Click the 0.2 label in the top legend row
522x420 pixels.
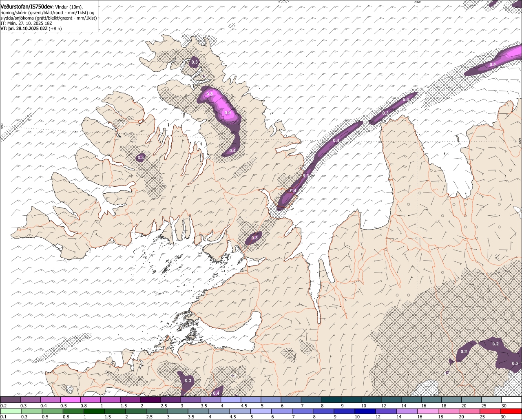(3, 406)
